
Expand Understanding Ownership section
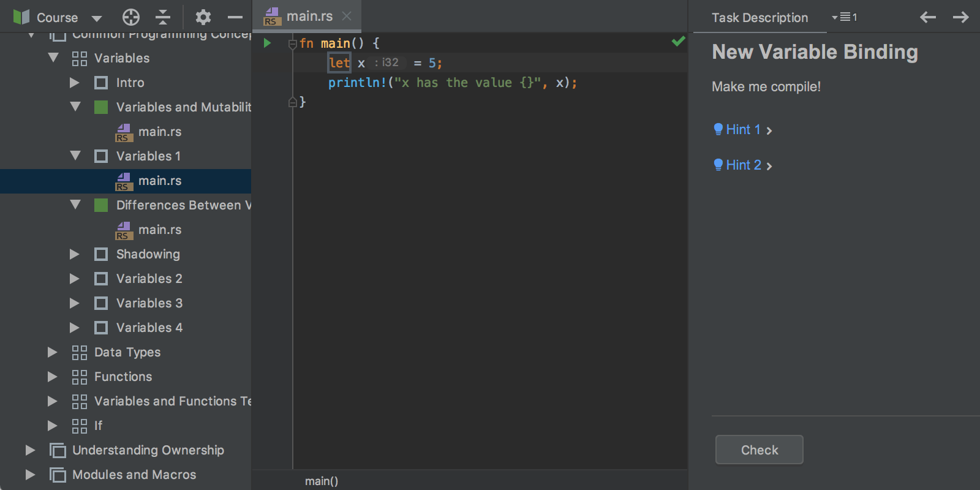(x=31, y=450)
